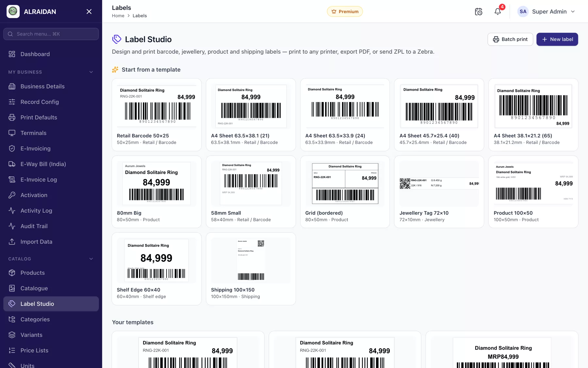Open the Price Lists menu item
The width and height of the screenshot is (588, 368).
51,350
